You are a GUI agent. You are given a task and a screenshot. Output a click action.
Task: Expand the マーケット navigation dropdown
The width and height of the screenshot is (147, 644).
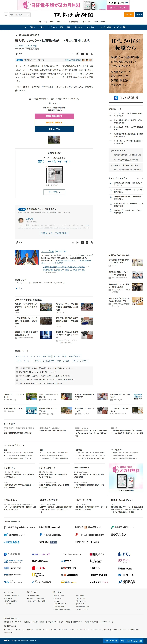pos(52,27)
